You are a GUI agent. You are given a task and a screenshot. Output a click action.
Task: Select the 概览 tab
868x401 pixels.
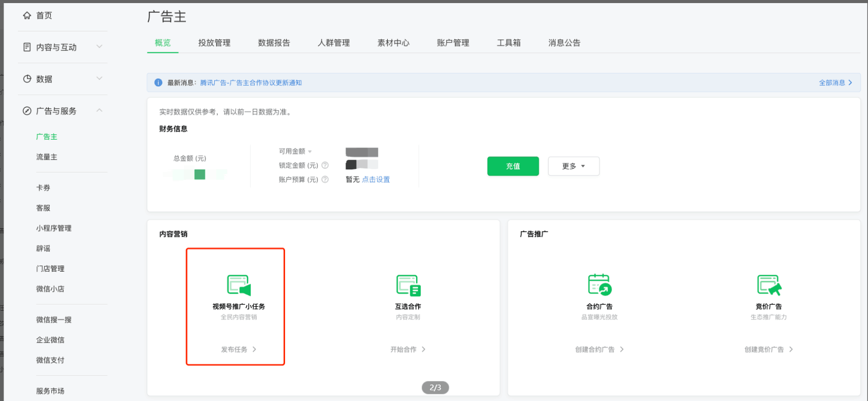[163, 43]
